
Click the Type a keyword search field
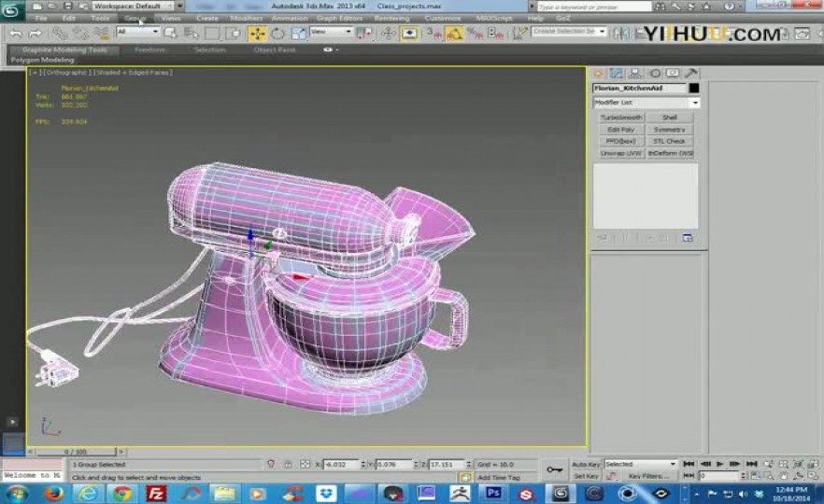coord(594,7)
